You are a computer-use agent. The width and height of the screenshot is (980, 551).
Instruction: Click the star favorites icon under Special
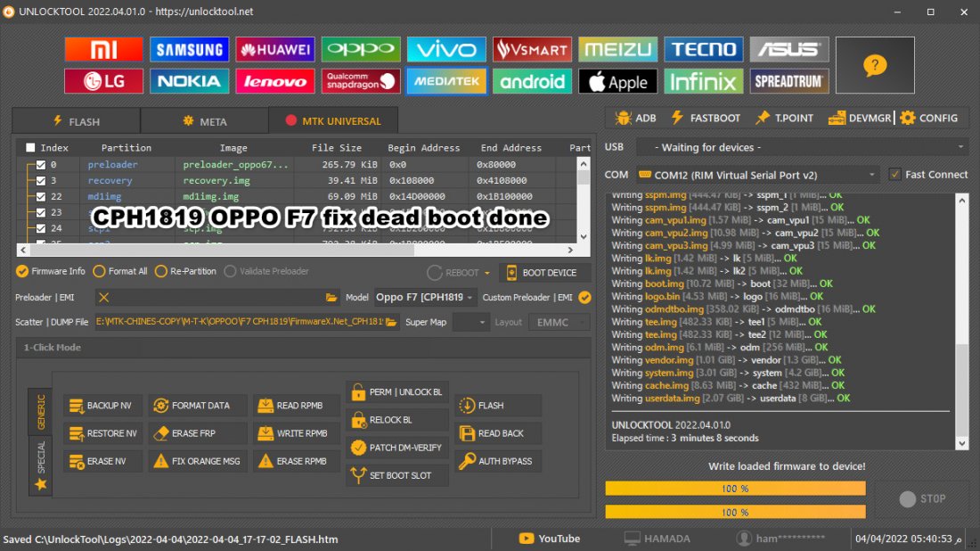click(41, 484)
